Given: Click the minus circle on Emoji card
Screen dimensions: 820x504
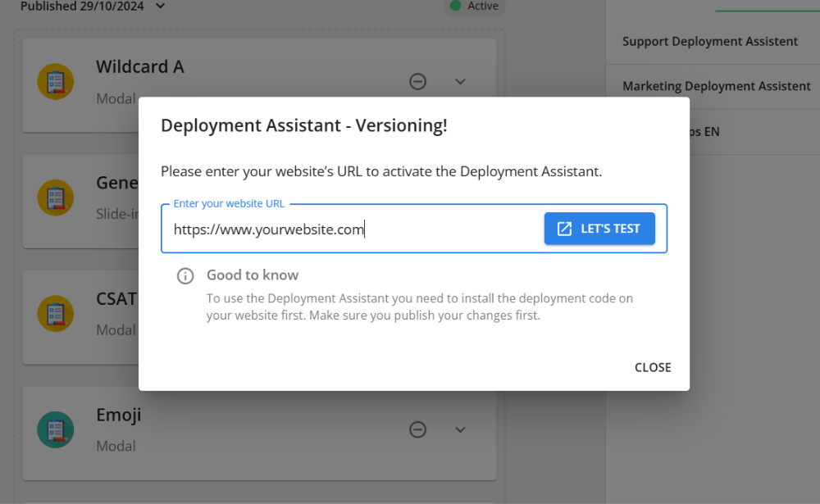Looking at the screenshot, I should (417, 429).
